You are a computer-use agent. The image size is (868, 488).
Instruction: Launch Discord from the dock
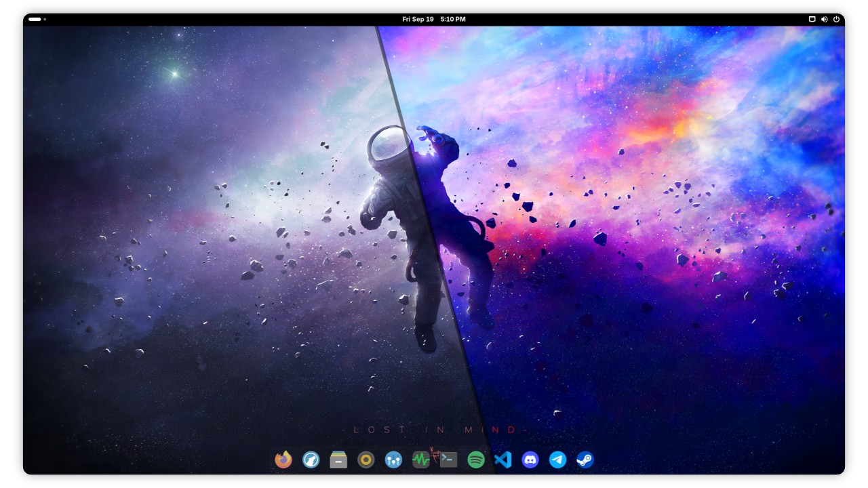coord(530,460)
